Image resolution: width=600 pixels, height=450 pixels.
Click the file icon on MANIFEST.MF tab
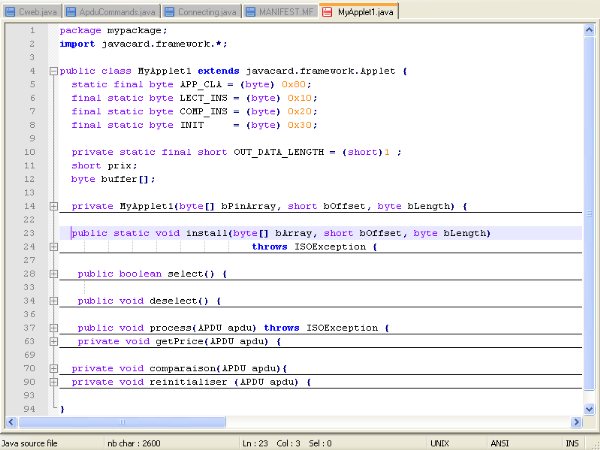point(248,11)
